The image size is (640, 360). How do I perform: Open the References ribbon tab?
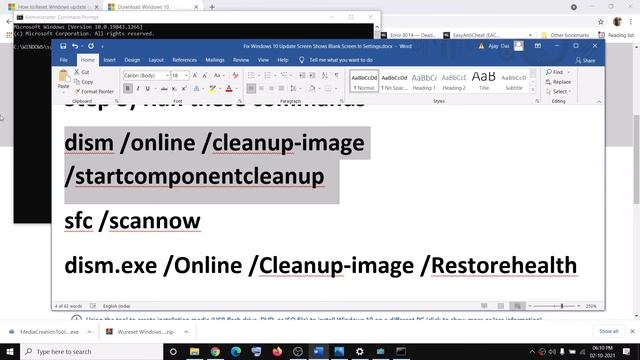point(184,60)
